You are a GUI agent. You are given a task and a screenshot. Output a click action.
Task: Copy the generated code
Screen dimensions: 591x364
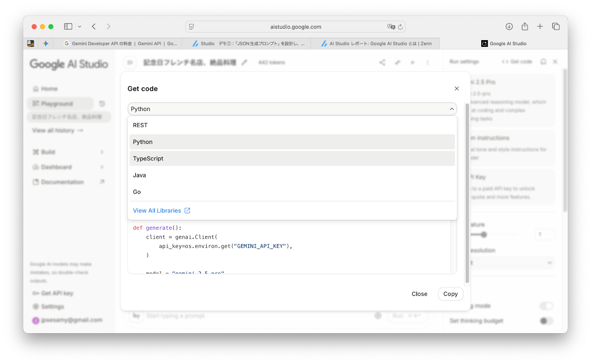tap(450, 294)
